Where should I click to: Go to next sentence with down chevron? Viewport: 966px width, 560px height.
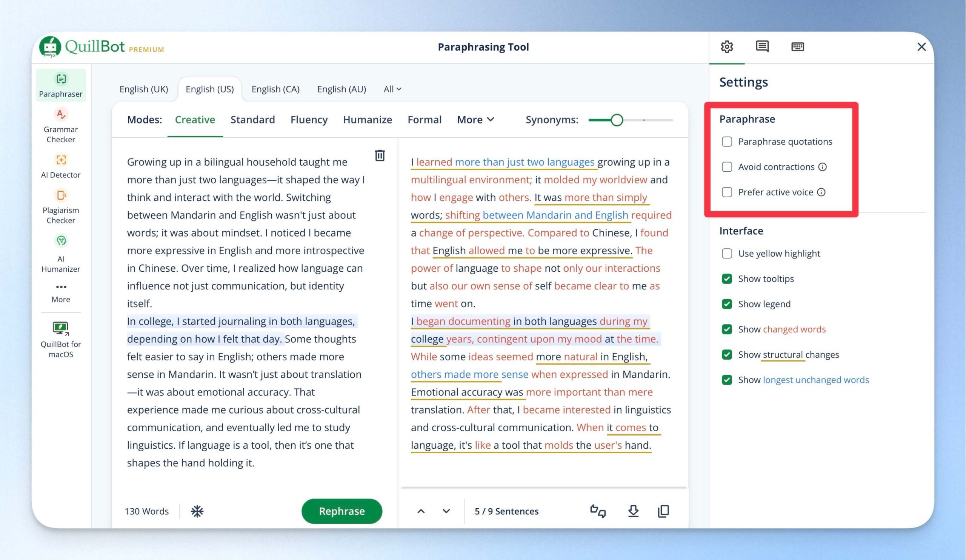[x=446, y=511]
